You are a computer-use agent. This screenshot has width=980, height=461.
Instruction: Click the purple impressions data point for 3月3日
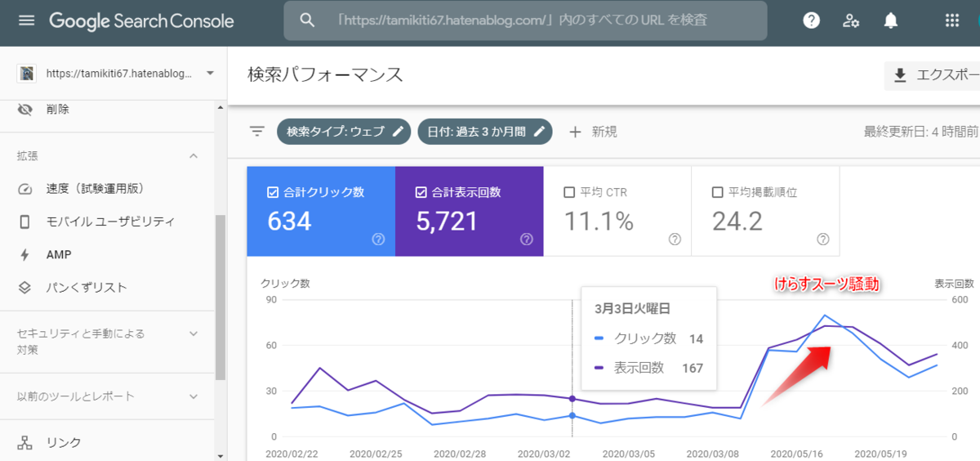pos(572,399)
